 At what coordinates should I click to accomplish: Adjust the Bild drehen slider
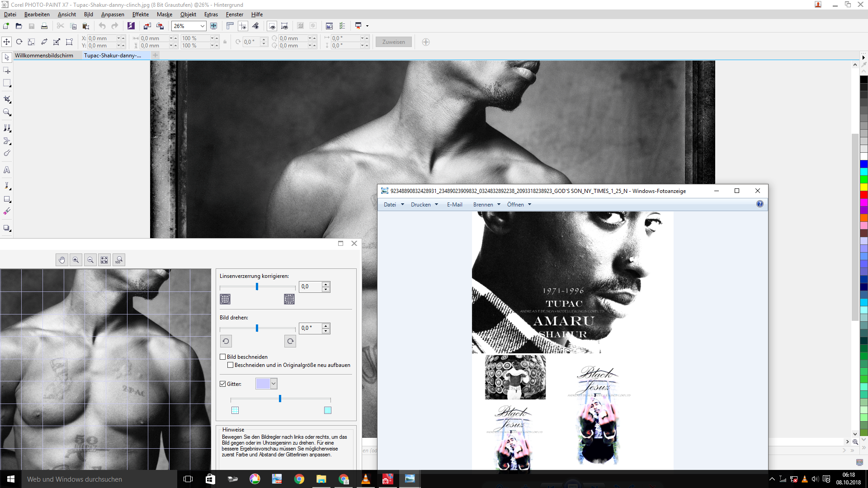pyautogui.click(x=257, y=328)
